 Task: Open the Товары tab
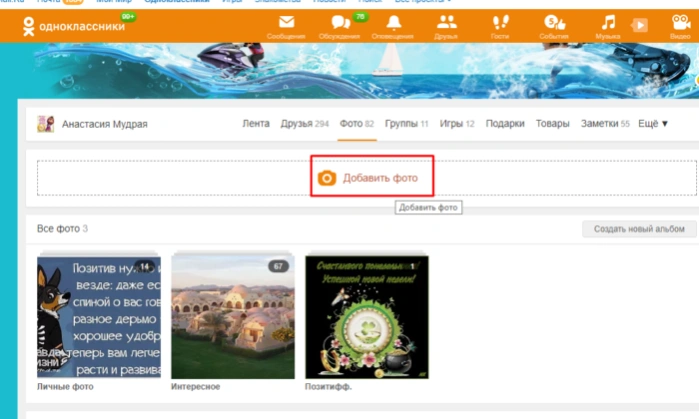point(552,123)
